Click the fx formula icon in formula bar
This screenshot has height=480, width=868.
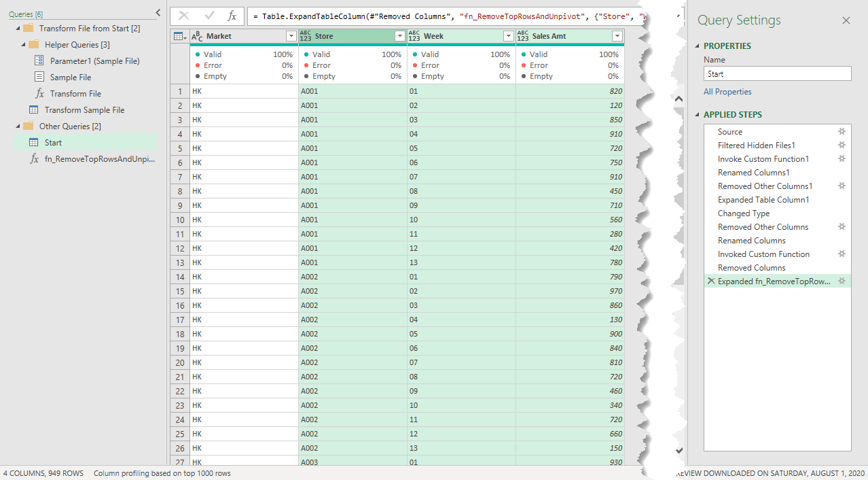pyautogui.click(x=232, y=16)
